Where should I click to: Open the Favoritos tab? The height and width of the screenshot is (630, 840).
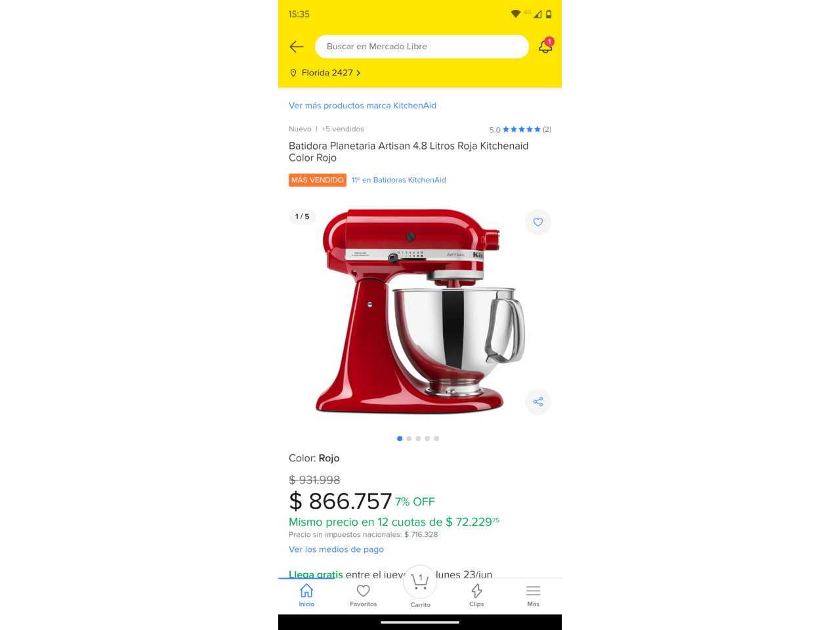coord(363,595)
